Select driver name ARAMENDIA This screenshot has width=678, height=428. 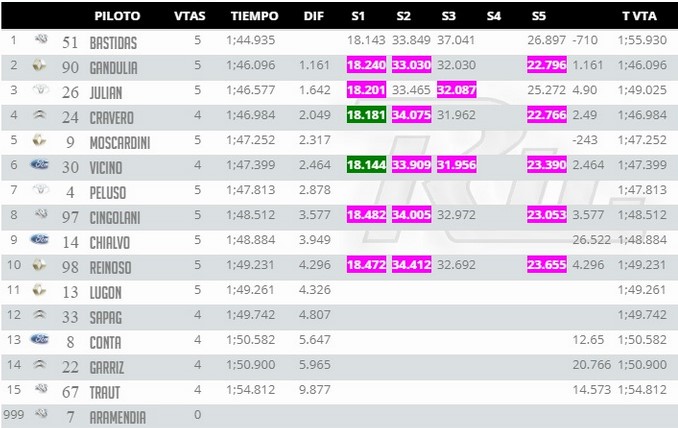118,417
